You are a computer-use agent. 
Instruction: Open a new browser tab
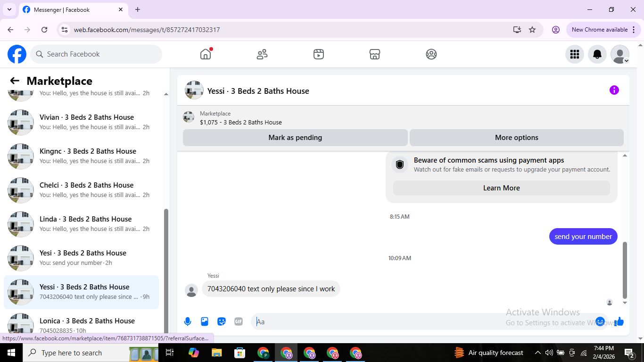138,9
